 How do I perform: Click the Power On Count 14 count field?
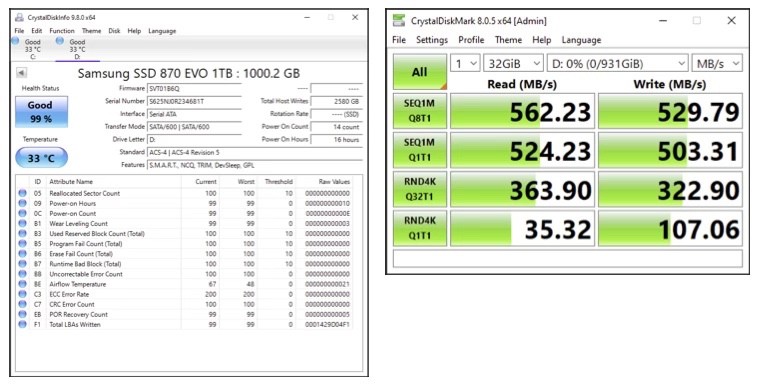click(336, 127)
